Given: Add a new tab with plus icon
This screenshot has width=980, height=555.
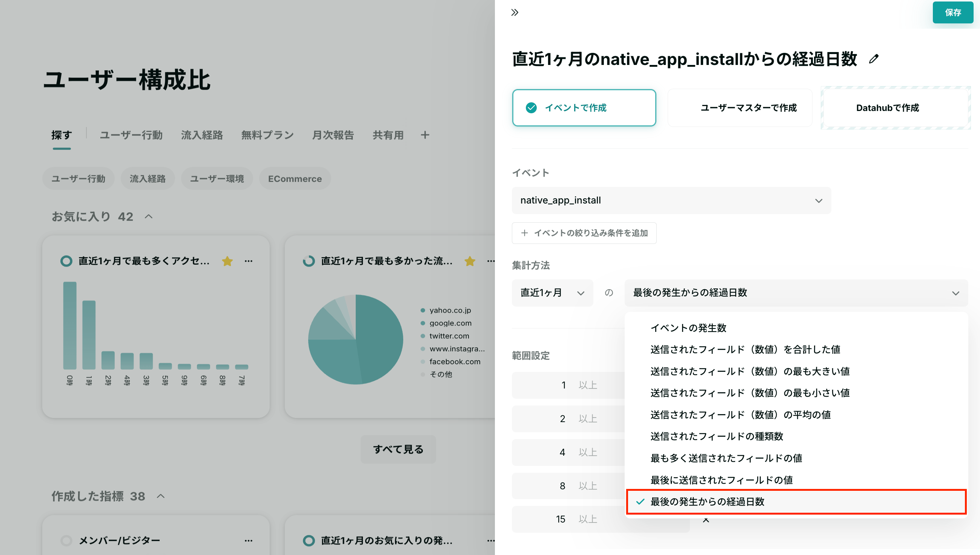Looking at the screenshot, I should (425, 135).
